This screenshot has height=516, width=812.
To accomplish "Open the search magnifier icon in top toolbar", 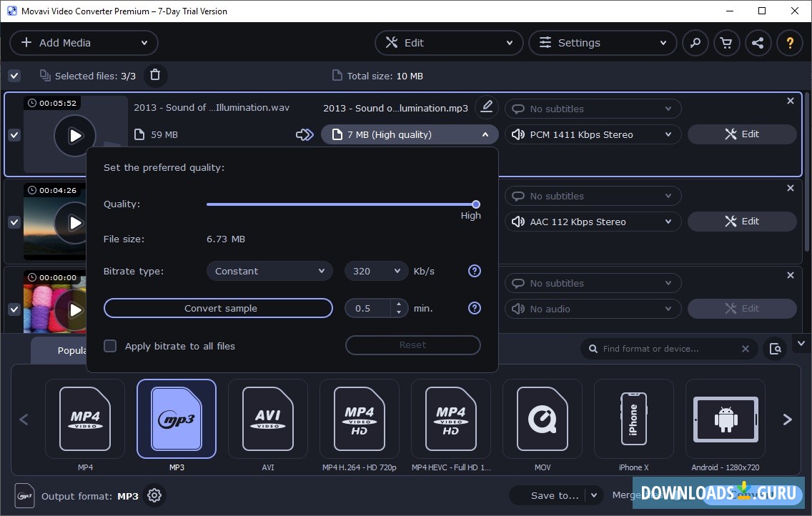I will [x=695, y=43].
